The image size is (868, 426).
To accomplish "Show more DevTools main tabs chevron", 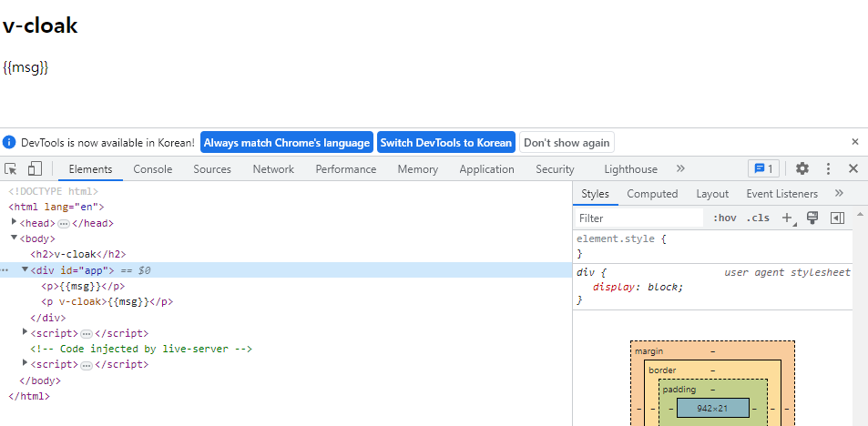I will [x=680, y=168].
